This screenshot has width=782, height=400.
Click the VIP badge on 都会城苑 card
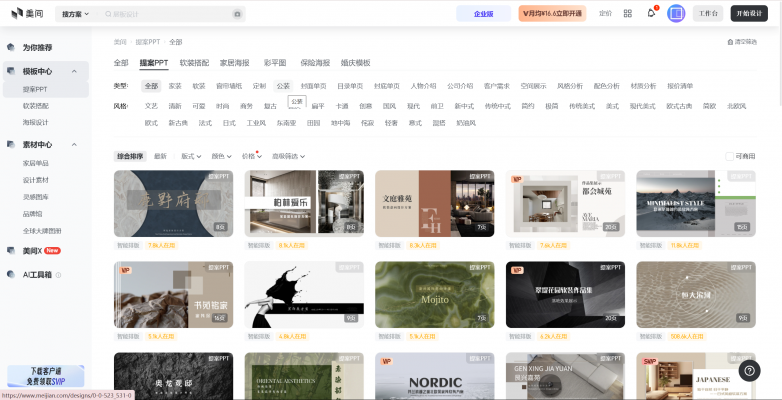tap(517, 179)
